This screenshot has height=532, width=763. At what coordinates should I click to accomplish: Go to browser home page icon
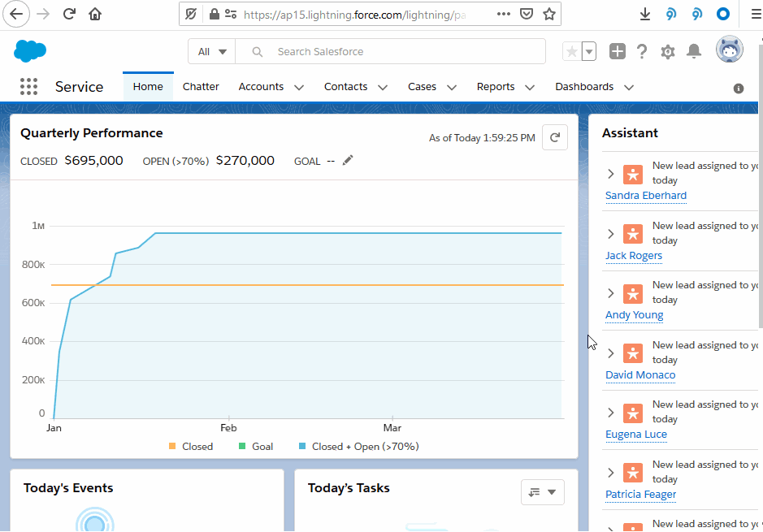(95, 14)
